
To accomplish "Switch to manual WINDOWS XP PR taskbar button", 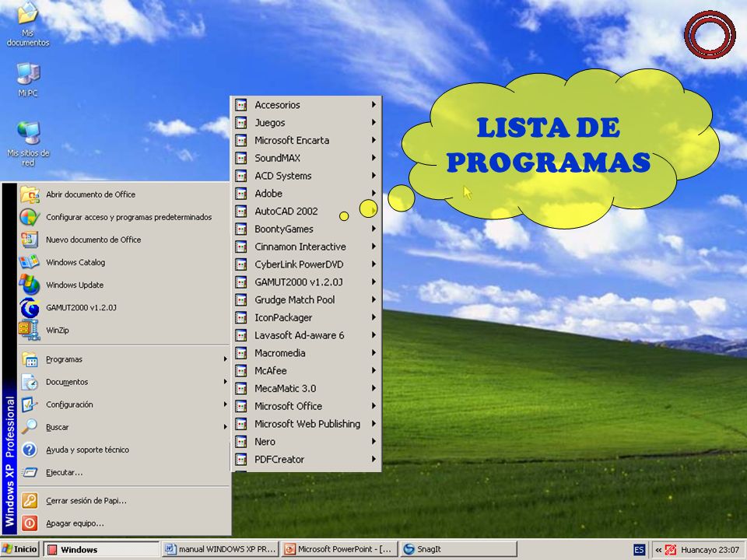I will [220, 550].
